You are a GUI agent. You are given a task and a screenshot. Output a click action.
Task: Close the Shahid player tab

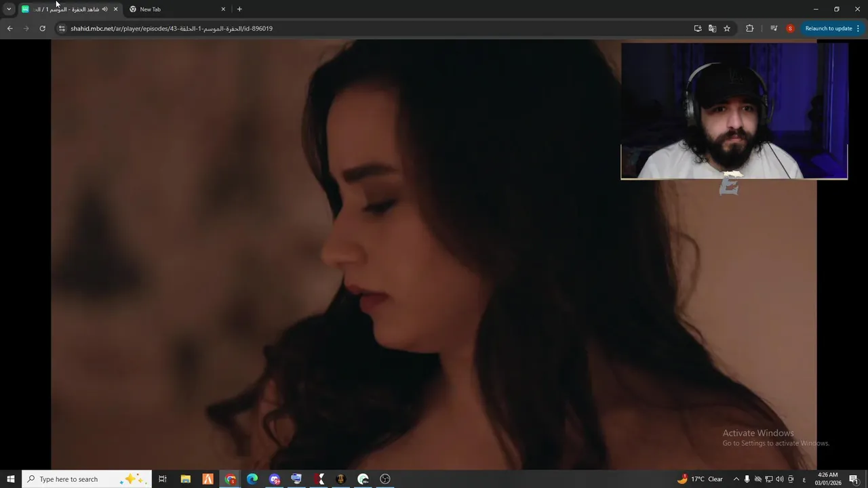coord(115,9)
